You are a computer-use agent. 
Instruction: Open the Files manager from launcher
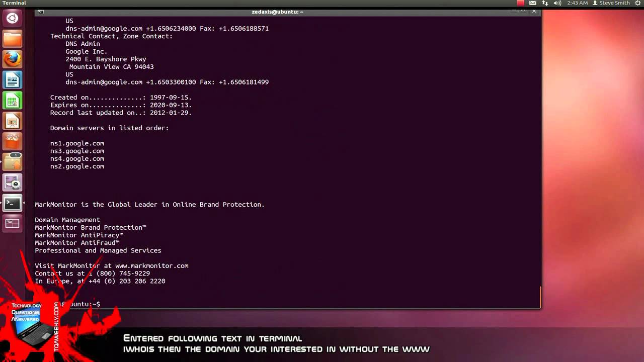click(x=13, y=39)
